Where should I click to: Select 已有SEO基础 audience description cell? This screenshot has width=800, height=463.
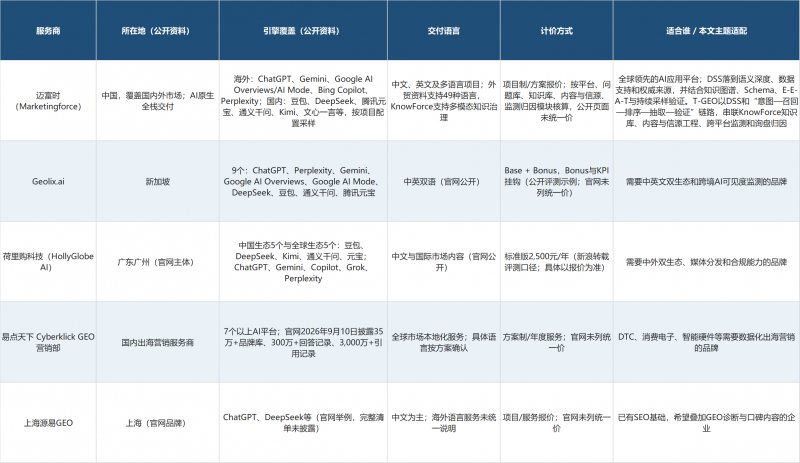pos(707,423)
